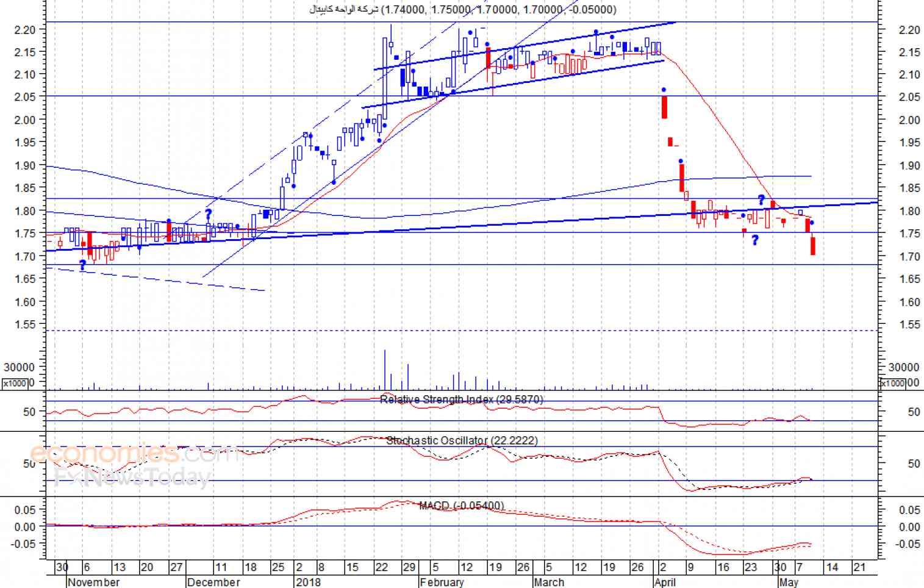
Task: Click date label 15 on time axis
Action: pyautogui.click(x=353, y=567)
